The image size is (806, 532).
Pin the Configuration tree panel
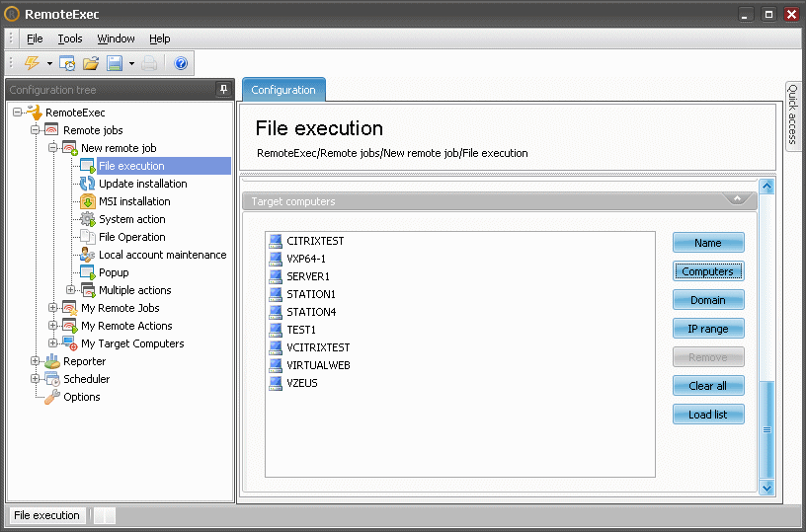223,90
